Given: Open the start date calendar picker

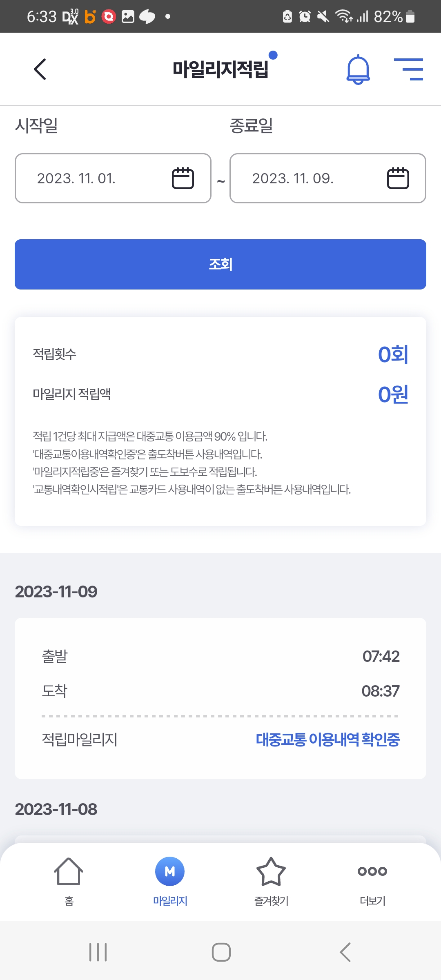Looking at the screenshot, I should 183,178.
